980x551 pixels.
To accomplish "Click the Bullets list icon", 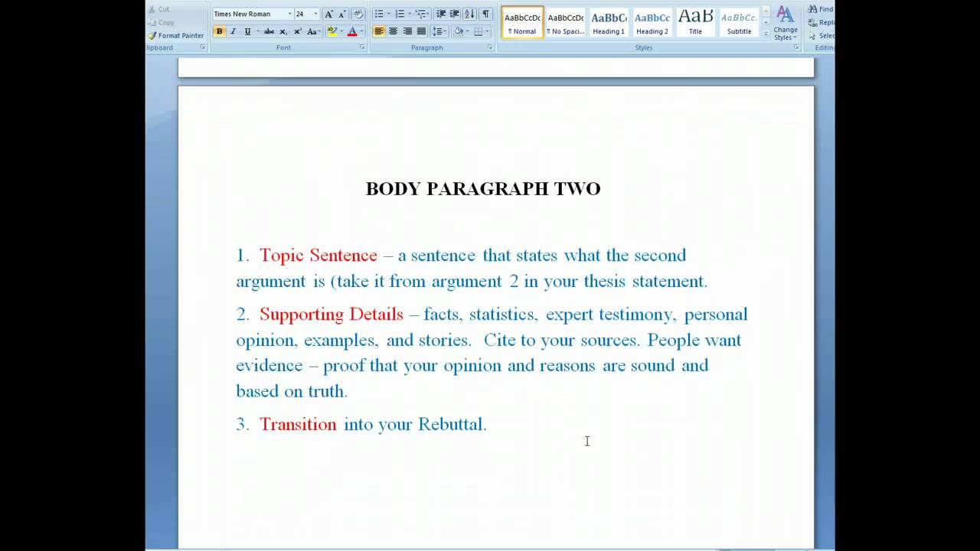I will (379, 14).
